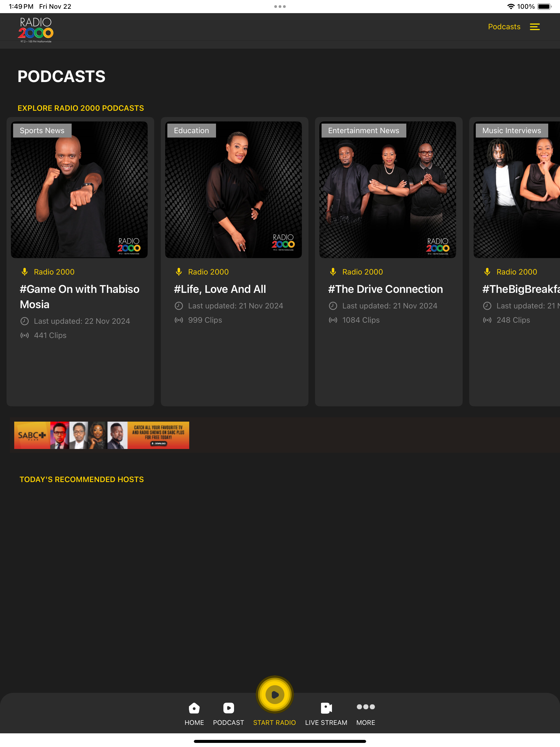Viewport: 560px width, 747px height.
Task: Tap microphone icon on The Drive Connection card
Action: [x=333, y=272]
